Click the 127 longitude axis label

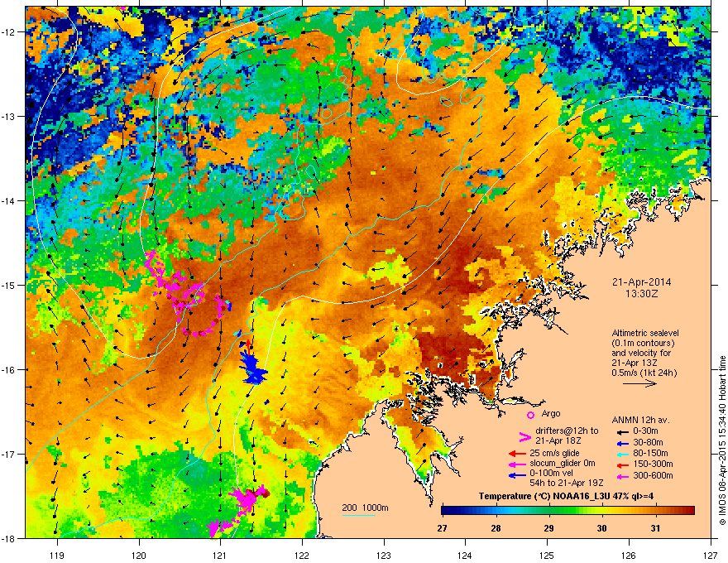[x=711, y=555]
